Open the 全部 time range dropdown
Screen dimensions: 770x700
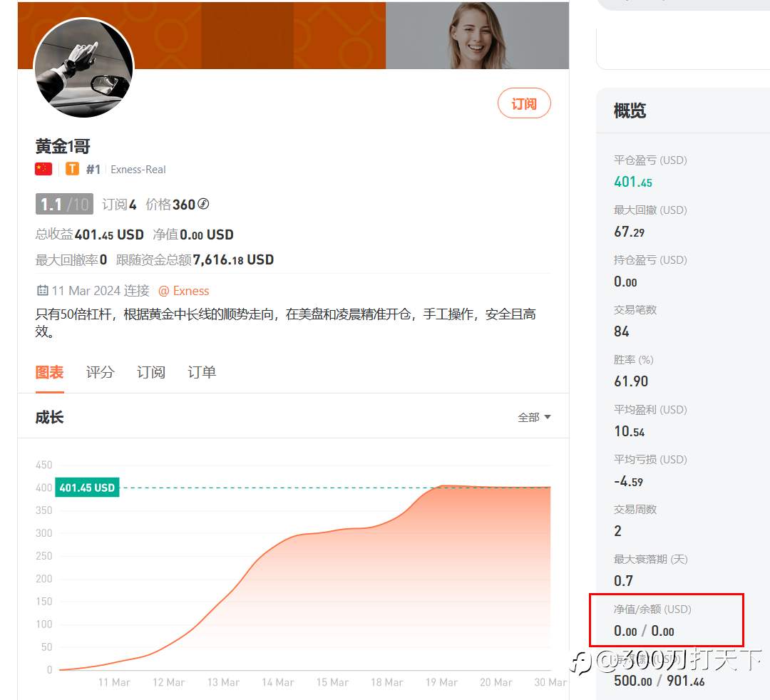[x=534, y=417]
